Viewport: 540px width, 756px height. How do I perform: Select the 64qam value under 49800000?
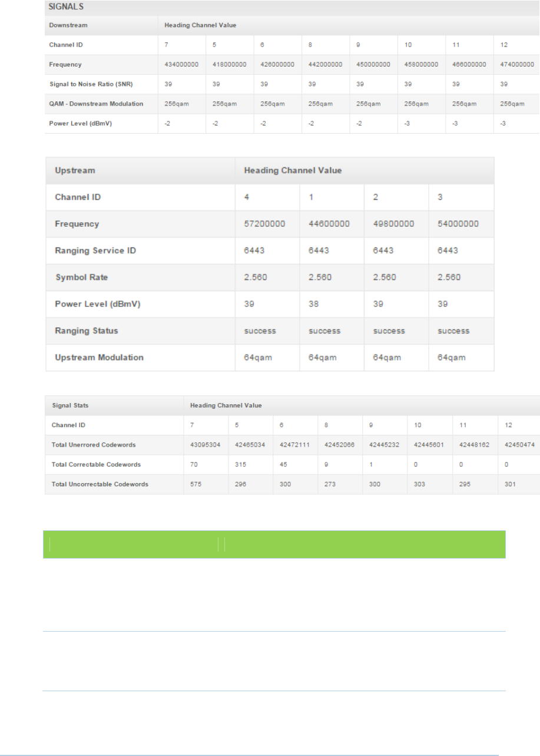point(387,358)
